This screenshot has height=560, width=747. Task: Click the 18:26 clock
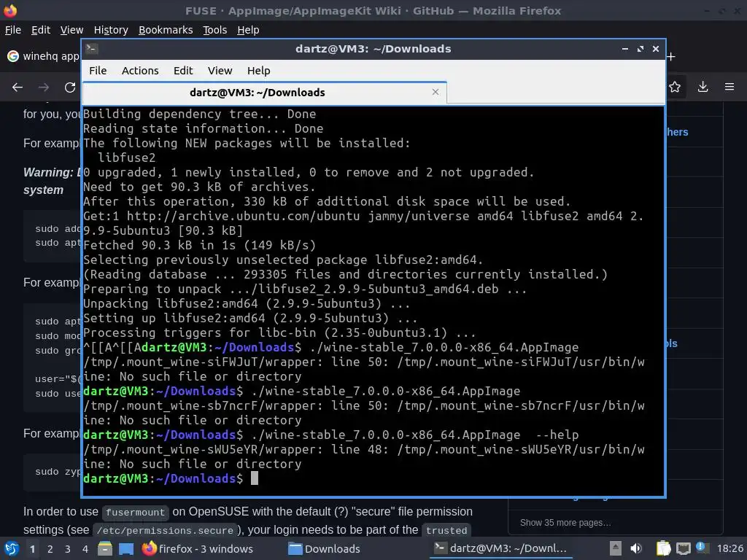729,548
